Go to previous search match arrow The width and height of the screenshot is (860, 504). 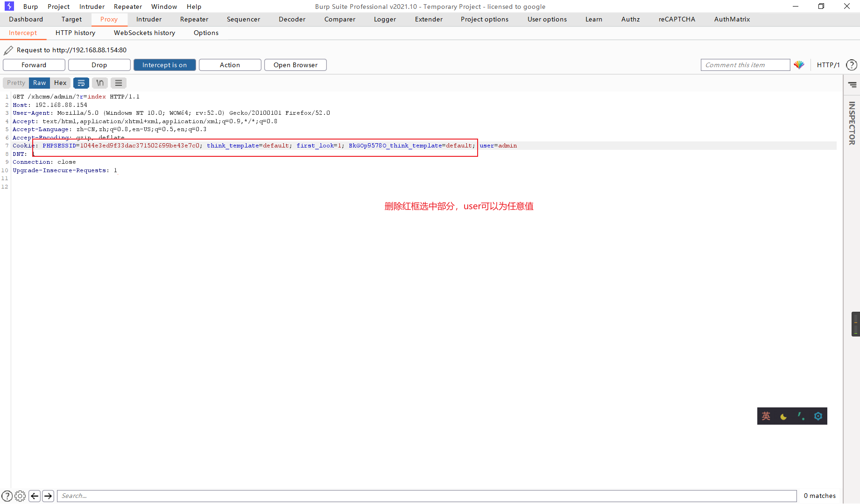pos(35,496)
